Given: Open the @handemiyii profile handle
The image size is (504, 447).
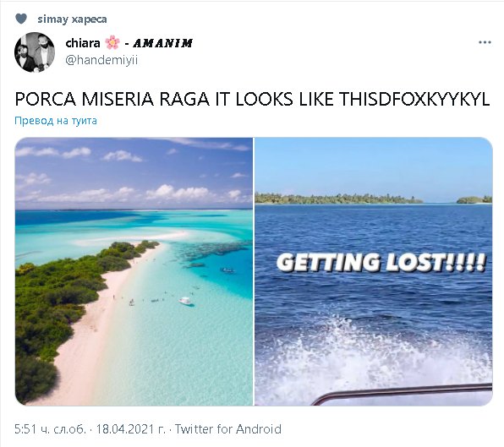Looking at the screenshot, I should (x=101, y=60).
